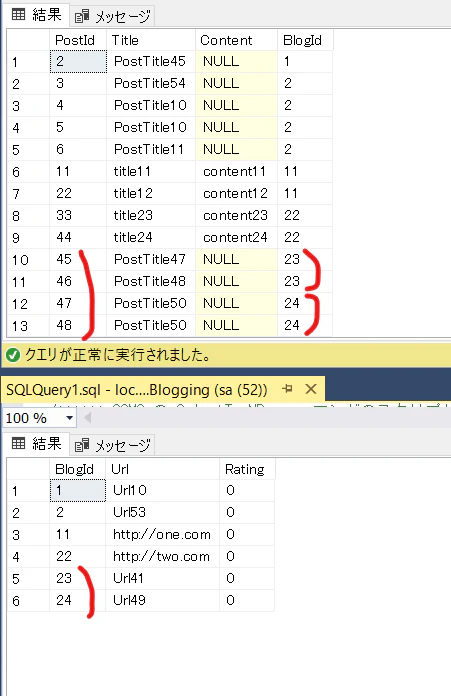The height and width of the screenshot is (696, 451).
Task: Click the Title column header
Action: tap(151, 40)
